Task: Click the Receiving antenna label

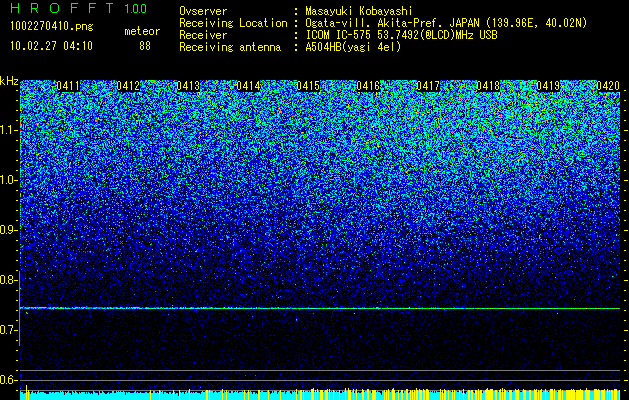Action: [x=230, y=47]
